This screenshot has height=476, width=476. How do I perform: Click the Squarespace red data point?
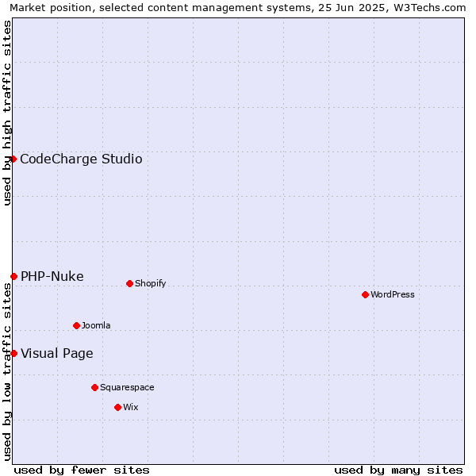94,387
